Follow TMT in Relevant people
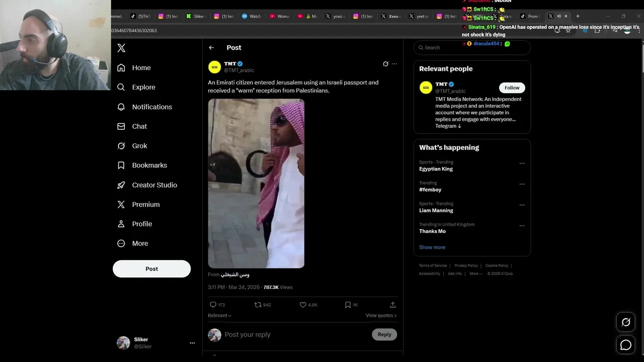 click(512, 87)
